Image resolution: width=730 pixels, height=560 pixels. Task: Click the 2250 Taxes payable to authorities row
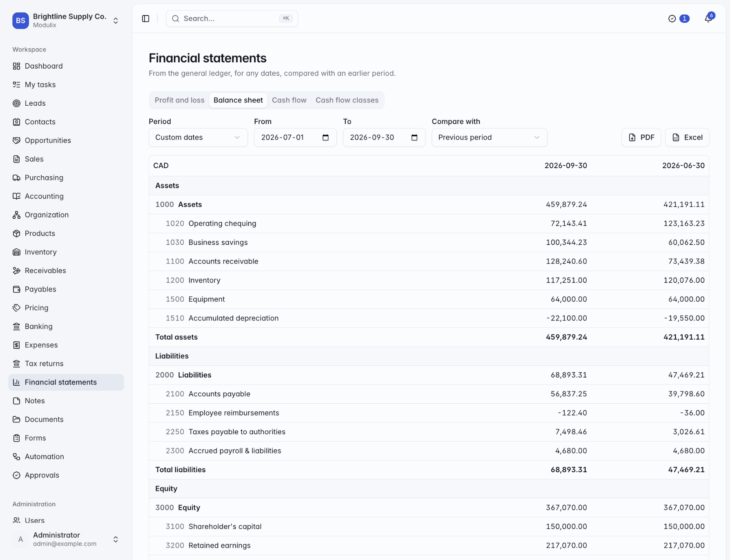pyautogui.click(x=429, y=432)
